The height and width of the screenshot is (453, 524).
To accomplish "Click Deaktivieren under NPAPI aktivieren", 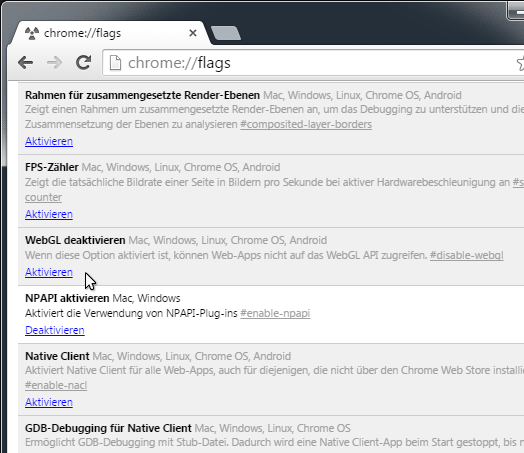I will click(55, 330).
